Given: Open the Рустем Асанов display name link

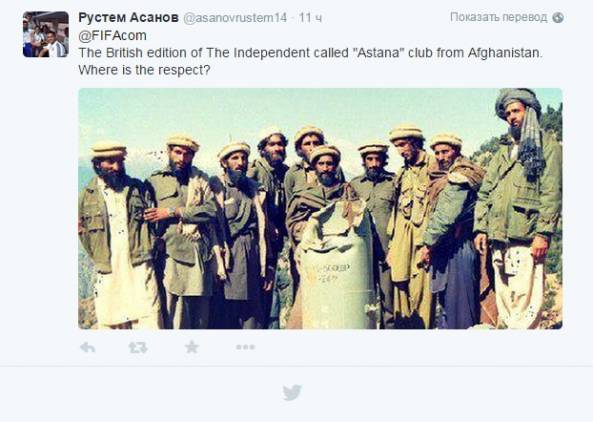Looking at the screenshot, I should coord(129,17).
